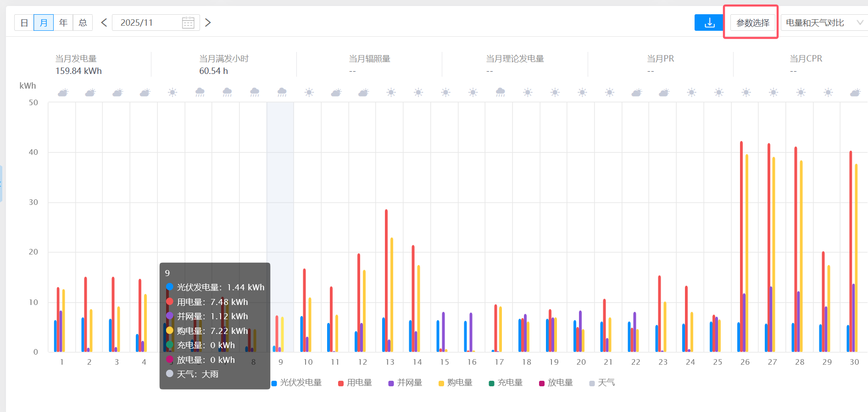Select the 总 (total) view button
The width and height of the screenshot is (868, 412).
coord(83,23)
